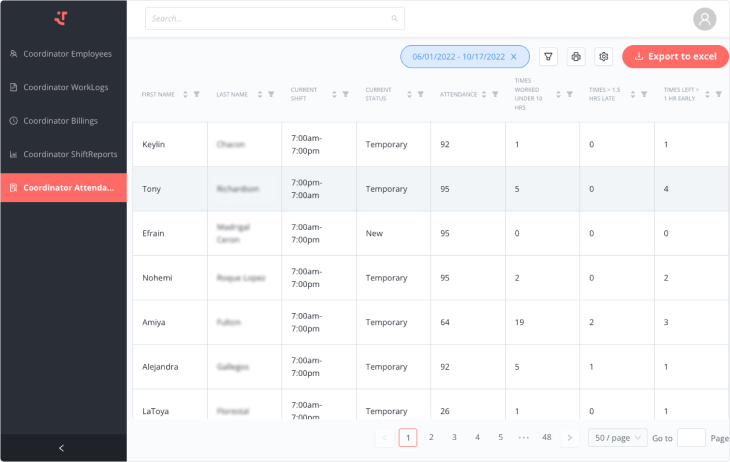This screenshot has width=730, height=462.
Task: Open table settings gear icon
Action: pyautogui.click(x=603, y=57)
